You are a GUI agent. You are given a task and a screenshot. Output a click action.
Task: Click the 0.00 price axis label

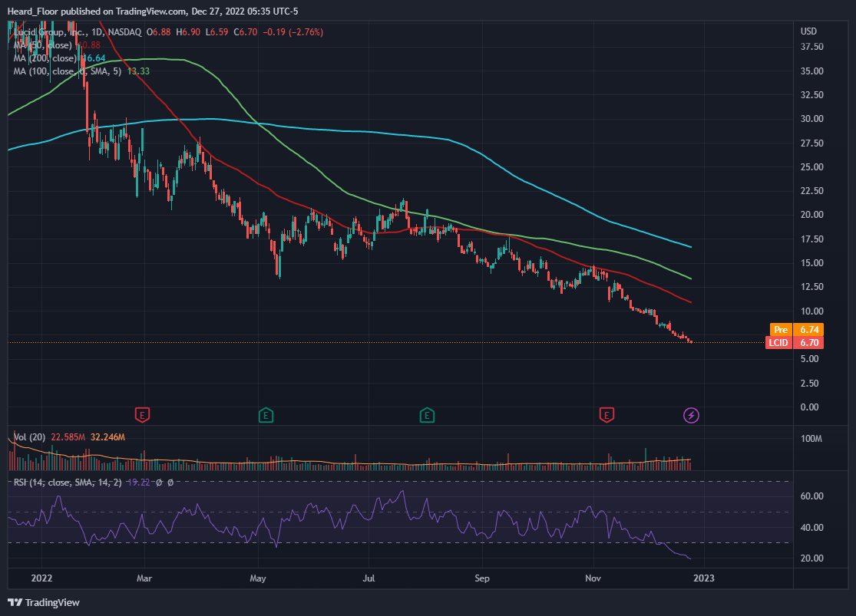[810, 407]
